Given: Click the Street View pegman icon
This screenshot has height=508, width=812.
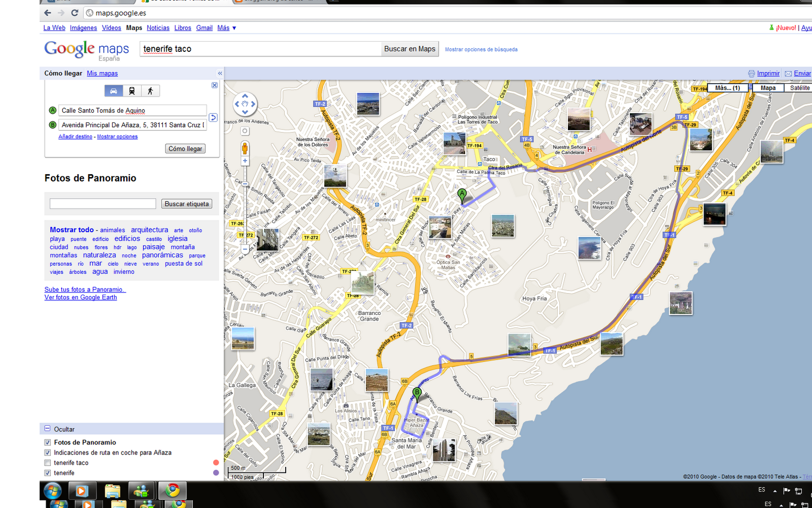Looking at the screenshot, I should (245, 148).
